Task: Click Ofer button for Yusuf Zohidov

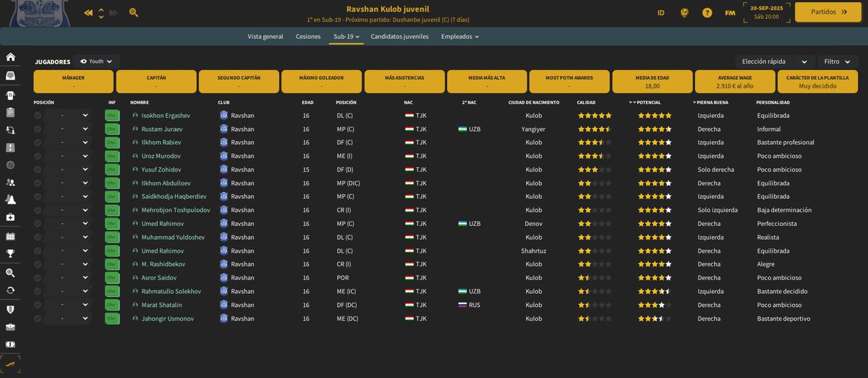Action: [112, 169]
